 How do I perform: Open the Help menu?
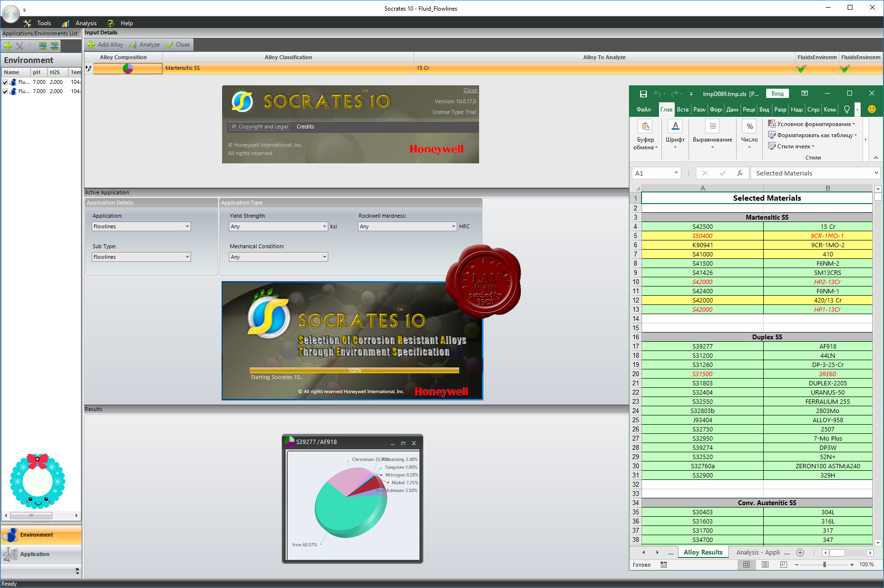tap(127, 23)
